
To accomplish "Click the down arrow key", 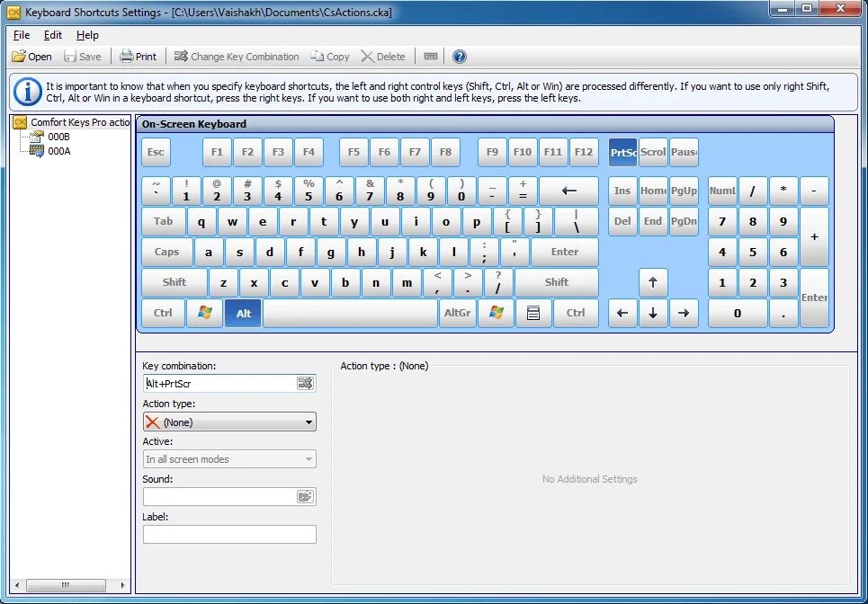I will pyautogui.click(x=653, y=313).
